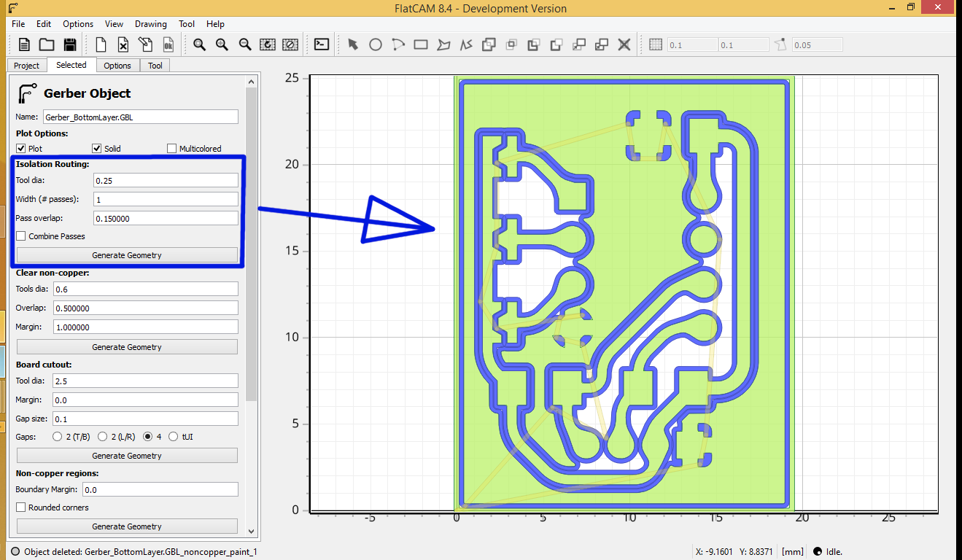Click the Clear Plot icon
Viewport: 962px width, 560px height.
290,44
